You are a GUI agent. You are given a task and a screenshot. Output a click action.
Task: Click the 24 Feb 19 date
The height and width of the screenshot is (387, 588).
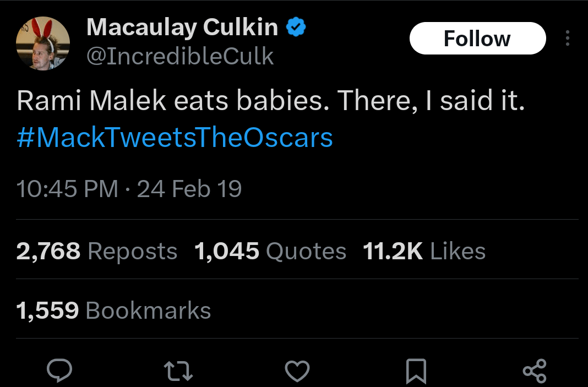189,189
